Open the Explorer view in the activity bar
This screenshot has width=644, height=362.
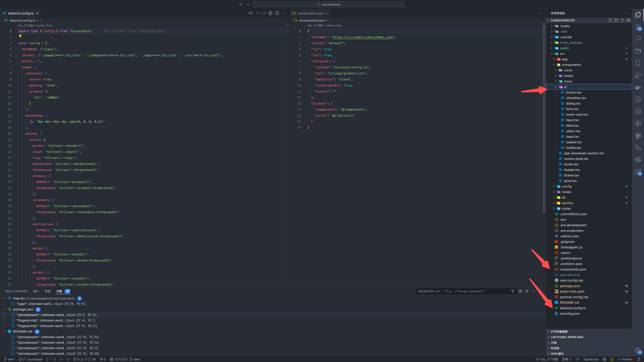[x=638, y=15]
